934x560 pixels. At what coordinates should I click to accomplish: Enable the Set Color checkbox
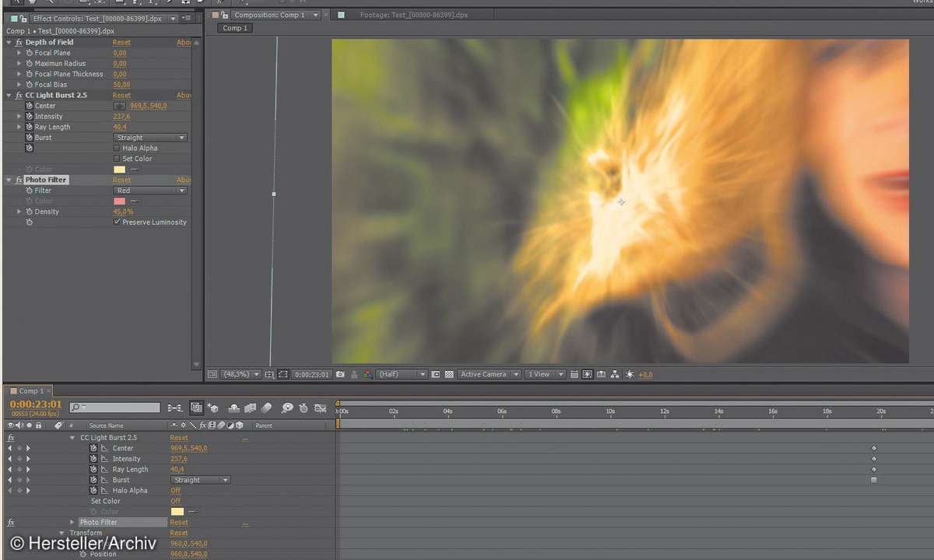point(117,159)
